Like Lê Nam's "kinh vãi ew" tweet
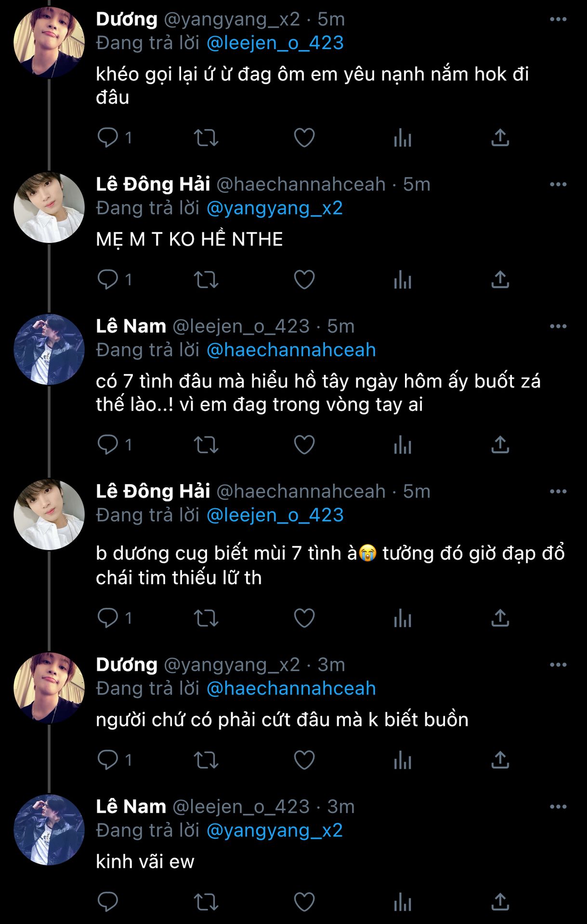The height and width of the screenshot is (924, 587). point(304,902)
